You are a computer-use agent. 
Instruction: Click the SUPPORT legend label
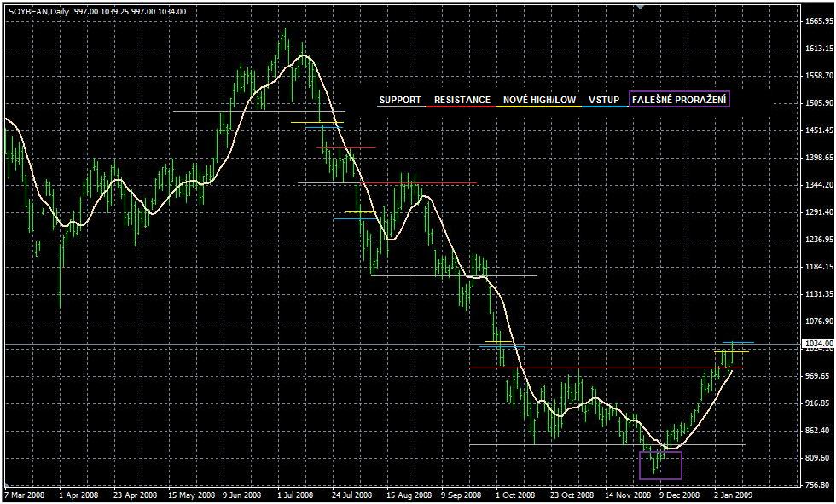400,100
